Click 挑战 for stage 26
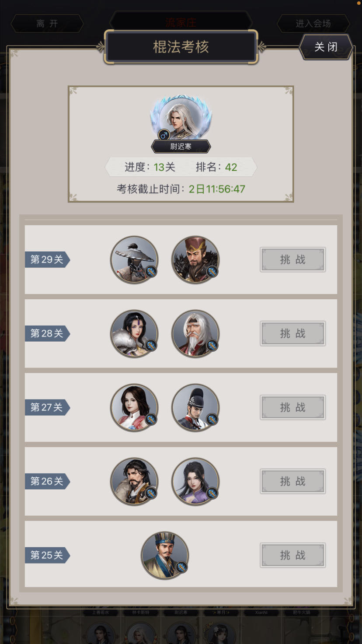Viewport: 362px width, 644px height. point(293,482)
